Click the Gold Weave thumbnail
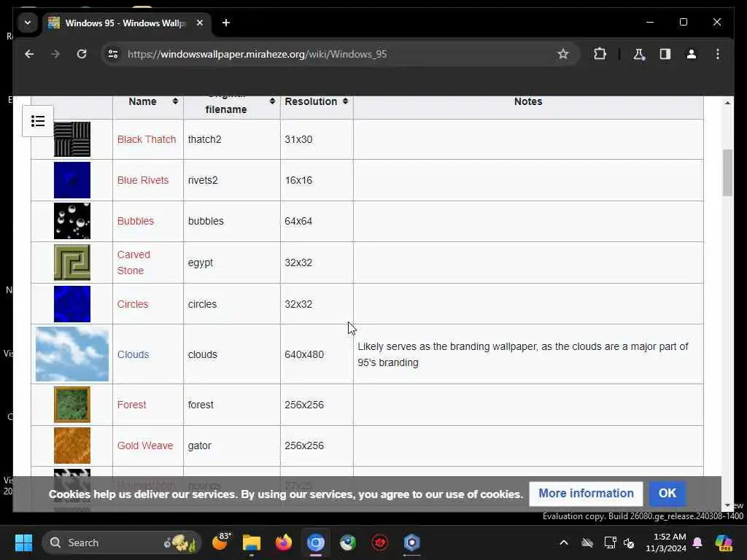This screenshot has width=747, height=560. (x=72, y=446)
